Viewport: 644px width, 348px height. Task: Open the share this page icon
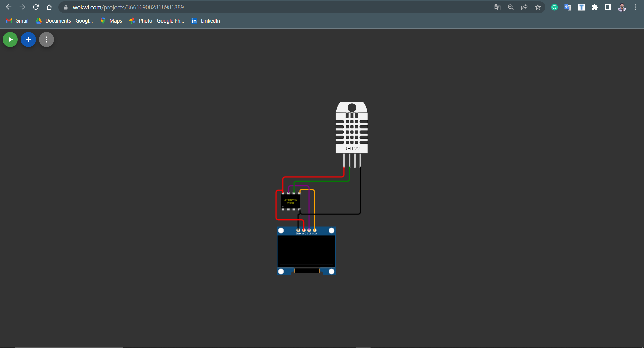[524, 7]
